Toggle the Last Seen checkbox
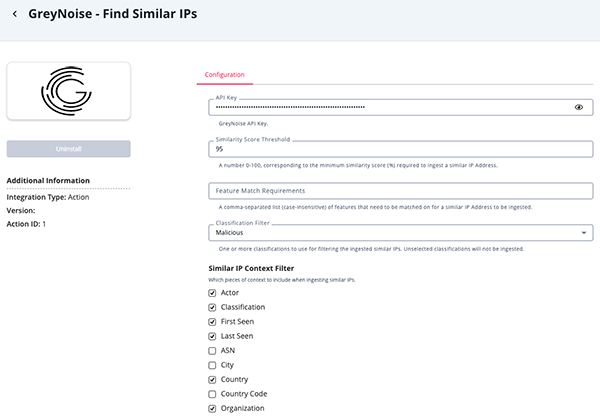 pos(212,336)
